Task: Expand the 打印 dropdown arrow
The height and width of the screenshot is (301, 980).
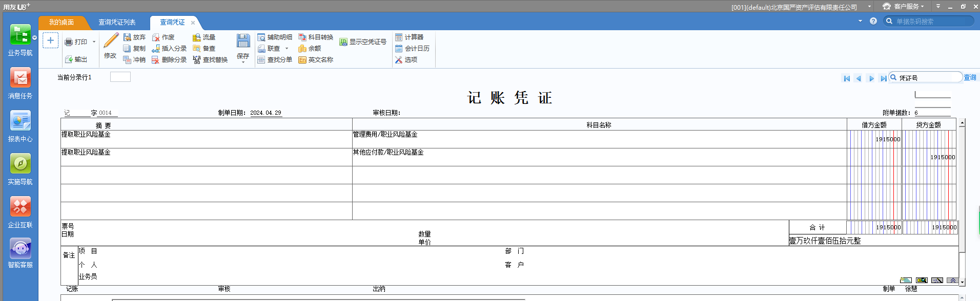Action: click(x=94, y=42)
